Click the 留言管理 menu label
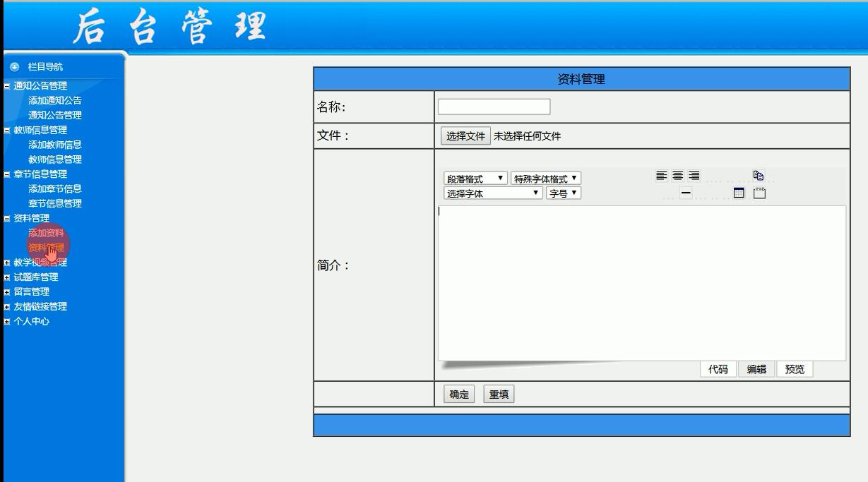 (32, 292)
